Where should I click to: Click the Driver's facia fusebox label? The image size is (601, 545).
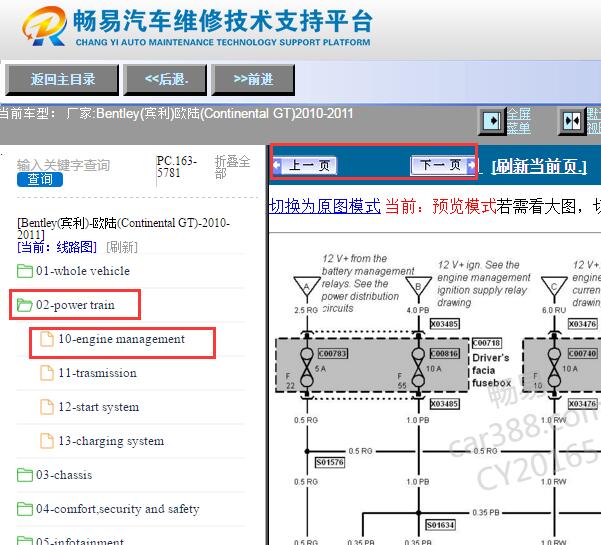pyautogui.click(x=491, y=370)
